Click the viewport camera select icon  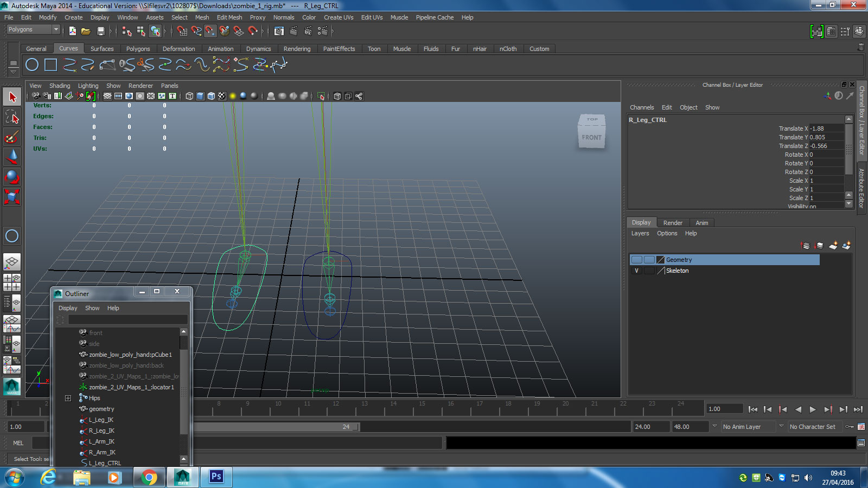[x=35, y=96]
